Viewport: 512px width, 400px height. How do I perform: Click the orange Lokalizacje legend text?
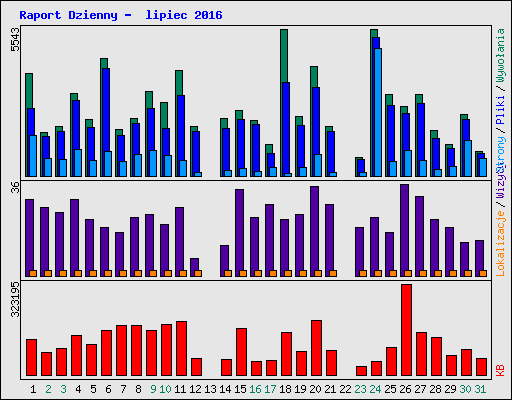tap(500, 244)
